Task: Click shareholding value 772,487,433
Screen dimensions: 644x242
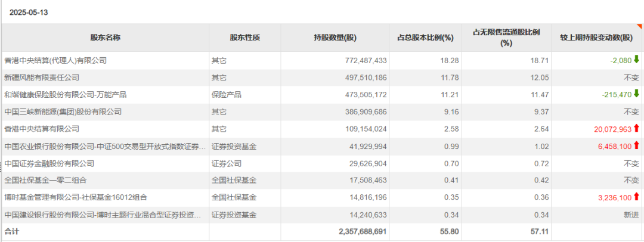Action: pyautogui.click(x=366, y=60)
